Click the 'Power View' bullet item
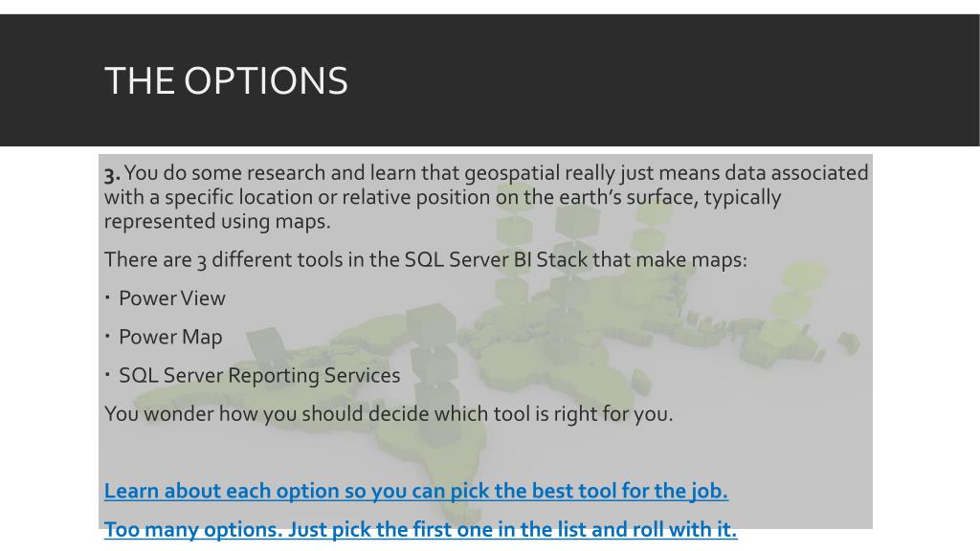 point(172,298)
